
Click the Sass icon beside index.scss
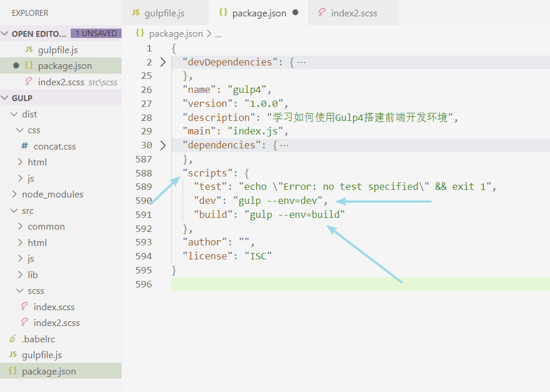(x=25, y=307)
